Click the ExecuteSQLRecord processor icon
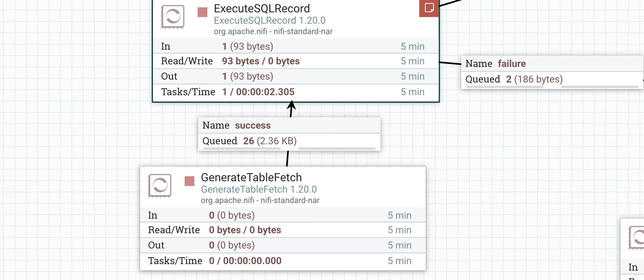644x280 pixels. point(173,17)
